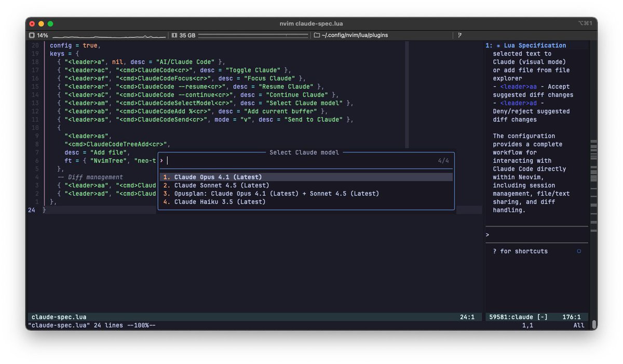The image size is (623, 364).
Task: Click the git branch icon in the top bar
Action: (459, 35)
